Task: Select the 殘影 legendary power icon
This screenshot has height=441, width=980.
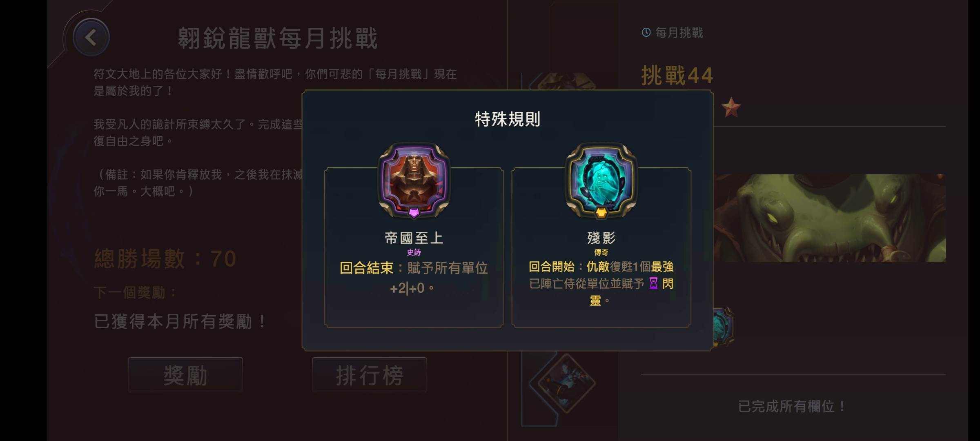Action: click(601, 180)
